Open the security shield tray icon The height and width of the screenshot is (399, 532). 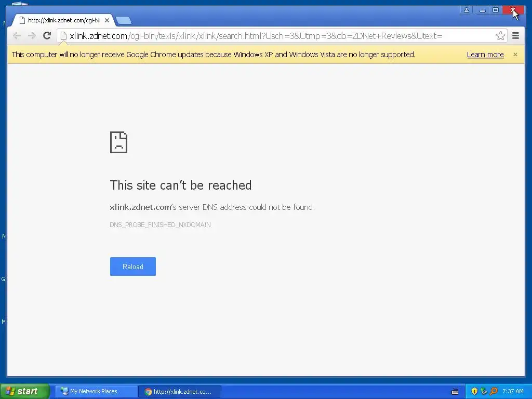click(474, 392)
